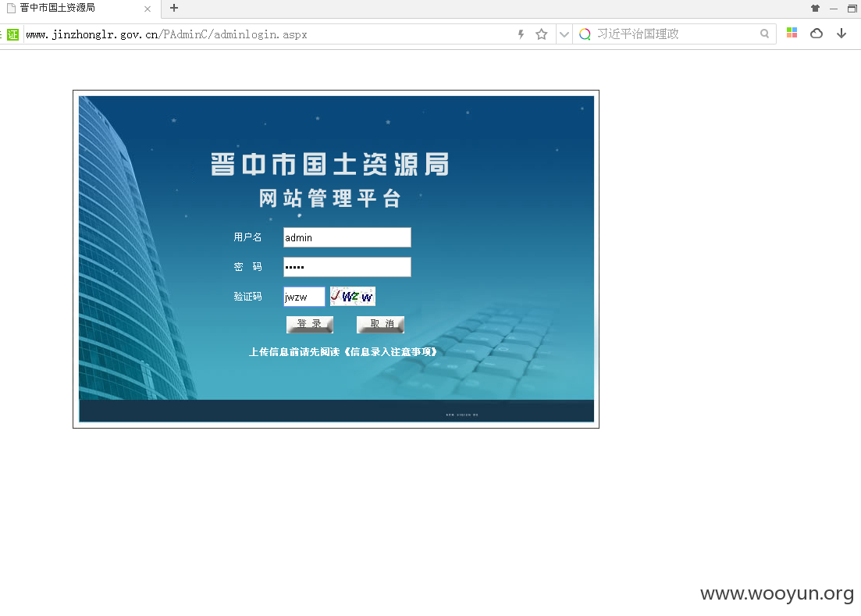This screenshot has height=616, width=861.
Task: Expand the address bar dropdown chevron
Action: (x=564, y=34)
